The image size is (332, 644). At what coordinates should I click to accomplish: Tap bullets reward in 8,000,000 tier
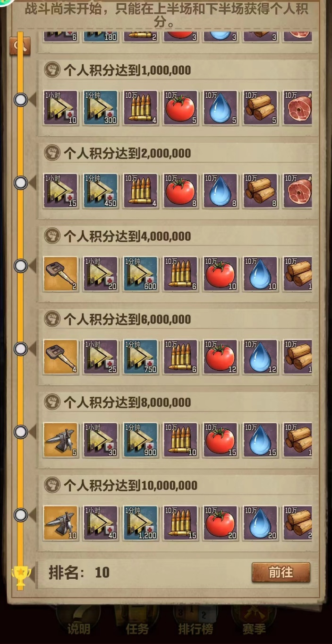coord(180,440)
